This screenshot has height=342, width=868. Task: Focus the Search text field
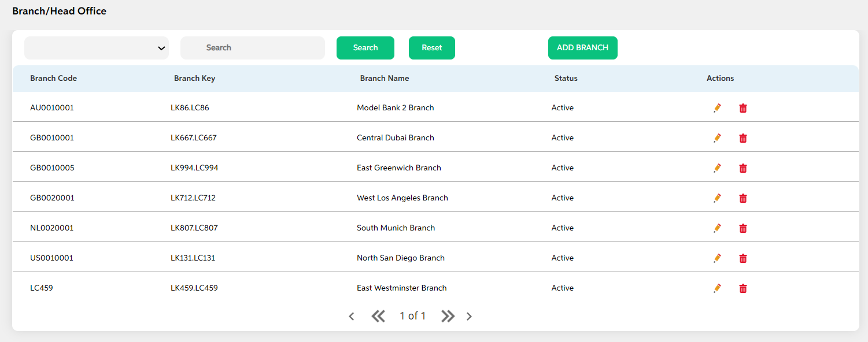[x=253, y=48]
